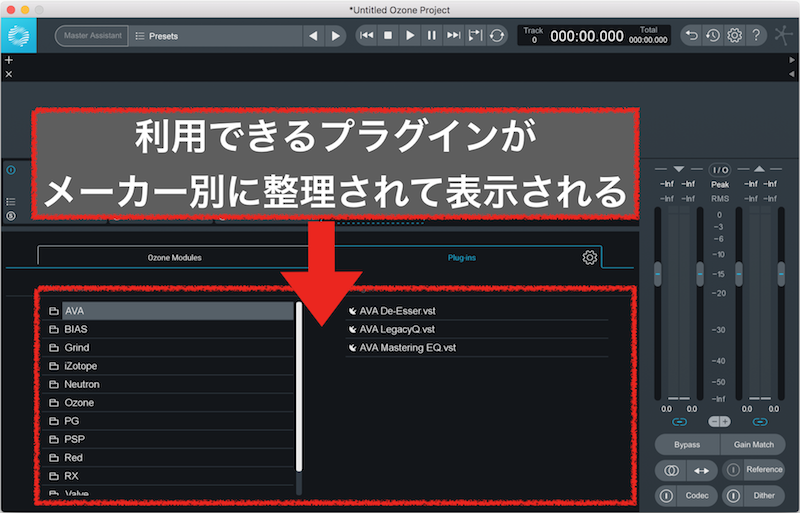Select the Peak meter label
800x513 pixels.
coord(720,184)
